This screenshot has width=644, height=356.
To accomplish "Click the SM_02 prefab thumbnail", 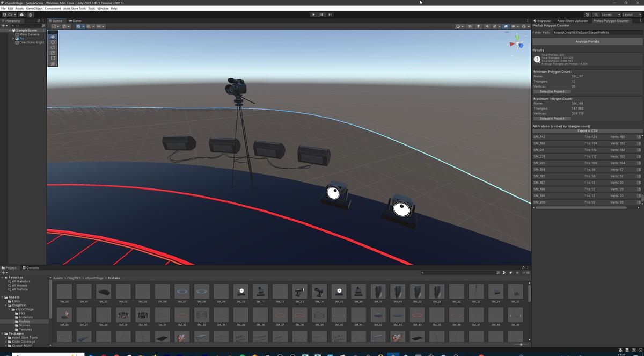I will point(104,293).
